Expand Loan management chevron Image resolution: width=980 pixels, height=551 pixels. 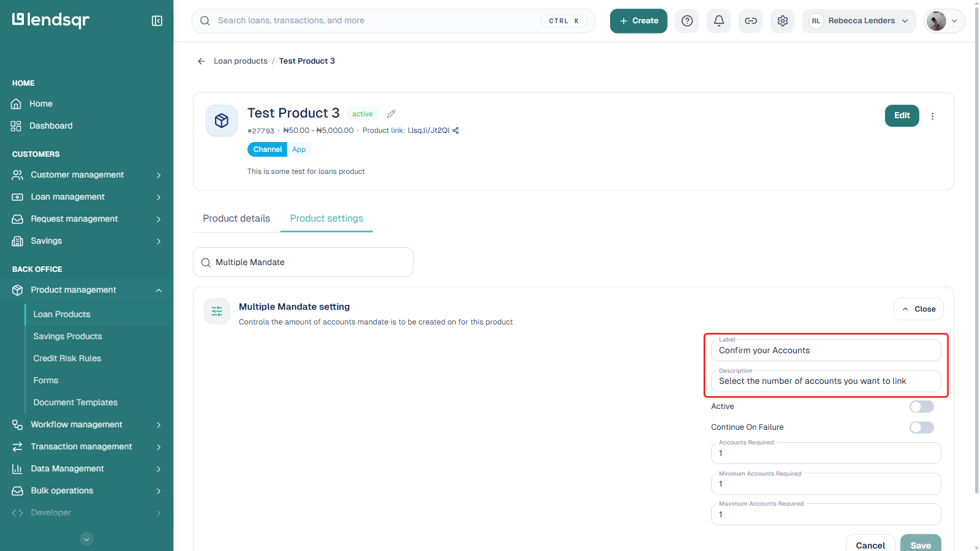[159, 197]
